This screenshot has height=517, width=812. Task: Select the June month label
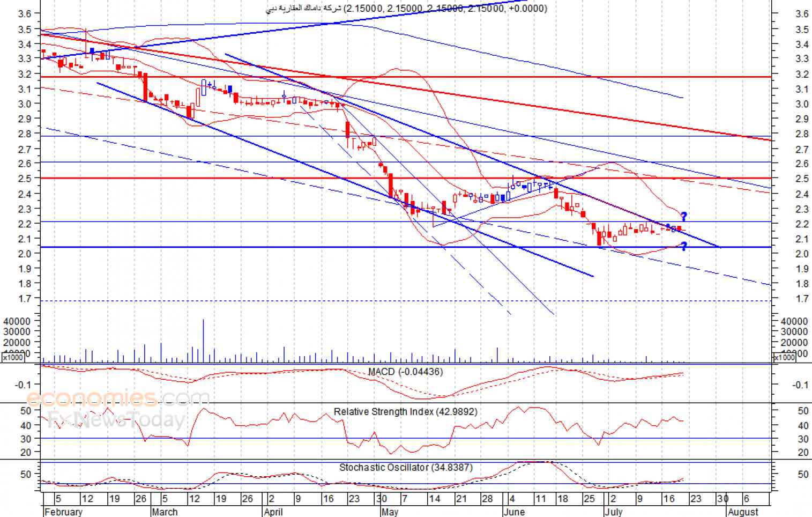click(514, 512)
